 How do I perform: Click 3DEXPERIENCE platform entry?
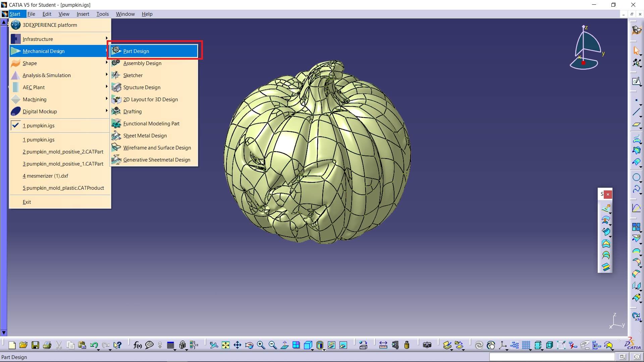(x=60, y=25)
